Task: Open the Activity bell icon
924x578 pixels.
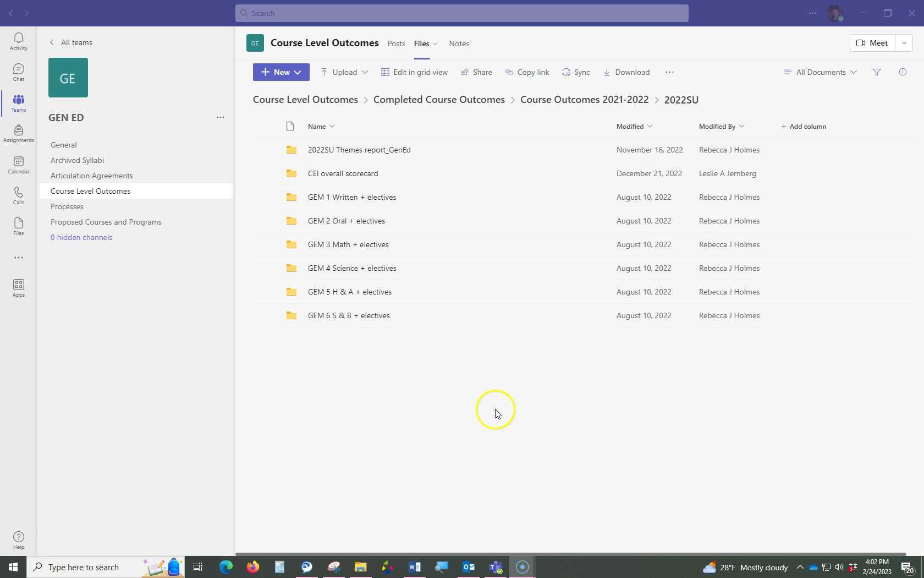Action: [18, 41]
